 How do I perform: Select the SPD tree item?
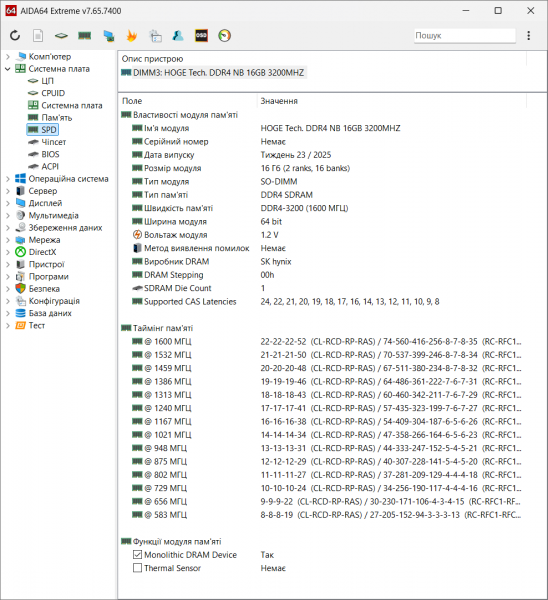(x=42, y=130)
